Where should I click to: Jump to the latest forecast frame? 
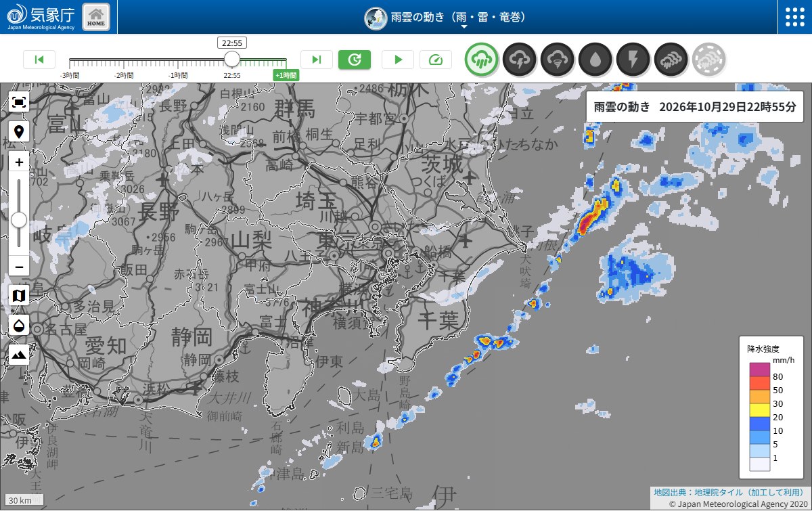tap(317, 60)
